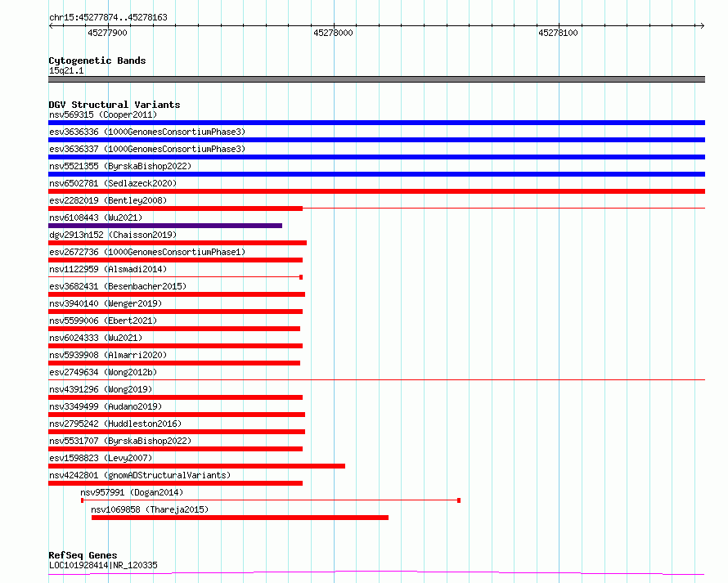Select the nsv6024333 (Wu2021) label
The image size is (728, 583).
[x=96, y=338]
